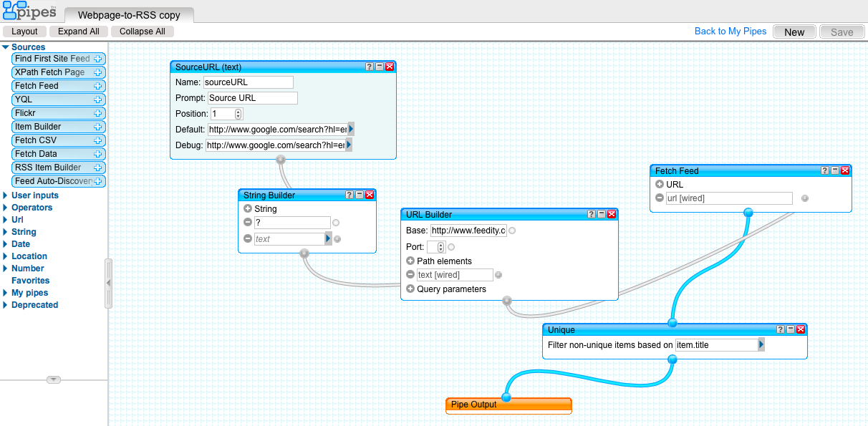Open the item.title field dropdown in Unique
868x426 pixels.
[x=761, y=345]
